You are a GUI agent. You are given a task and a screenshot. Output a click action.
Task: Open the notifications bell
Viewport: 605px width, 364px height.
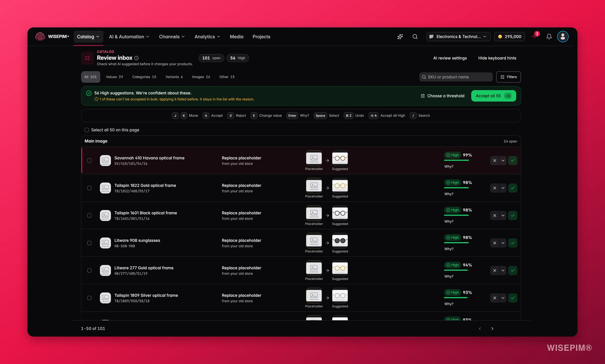(x=549, y=37)
